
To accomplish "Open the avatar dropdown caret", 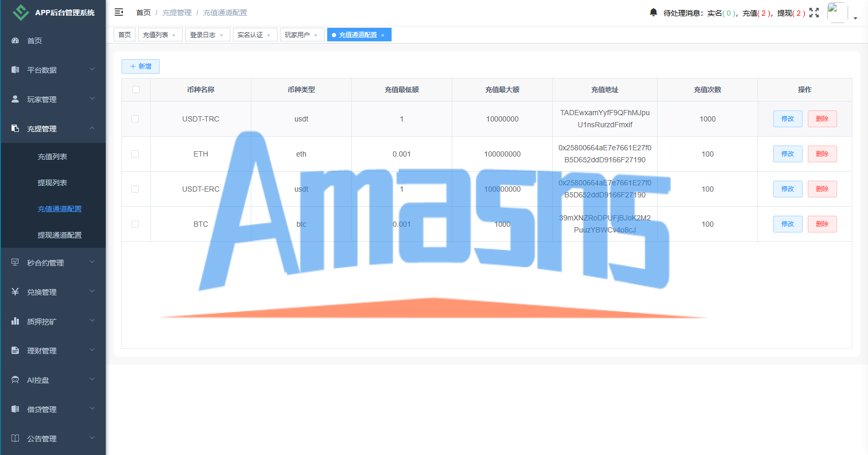I will tap(855, 18).
